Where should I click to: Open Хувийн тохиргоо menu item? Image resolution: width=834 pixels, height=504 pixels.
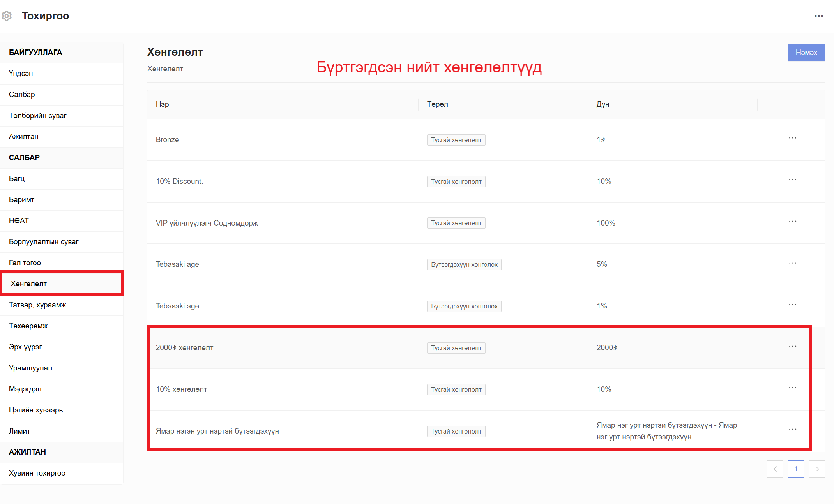point(37,473)
